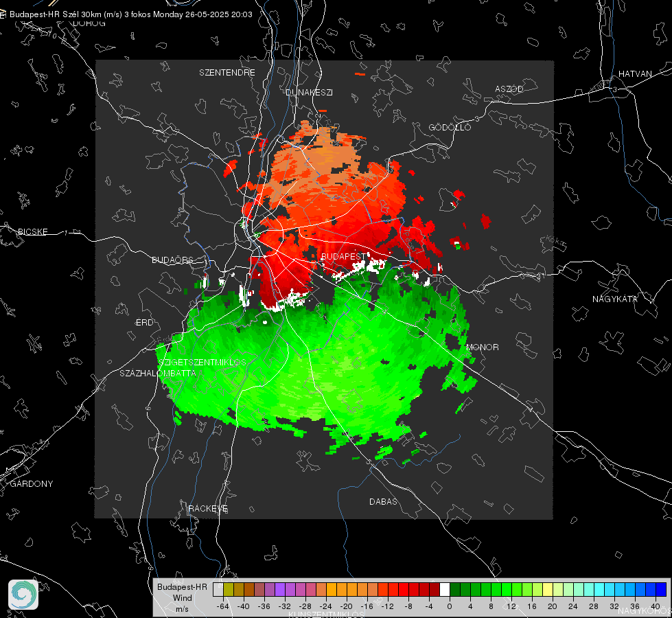Click the pale yellow 20 m/s legend swatch
The image size is (672, 618).
(x=548, y=590)
